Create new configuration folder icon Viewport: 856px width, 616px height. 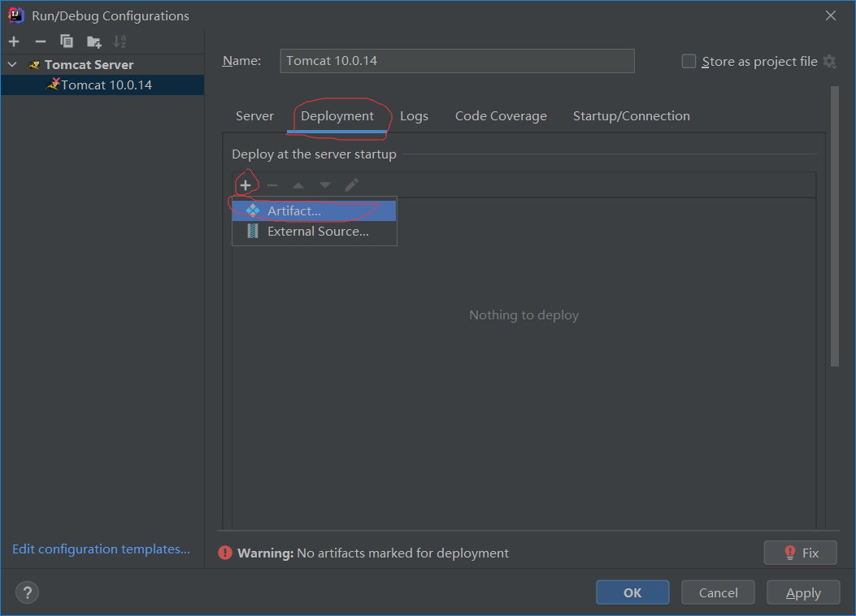point(94,41)
